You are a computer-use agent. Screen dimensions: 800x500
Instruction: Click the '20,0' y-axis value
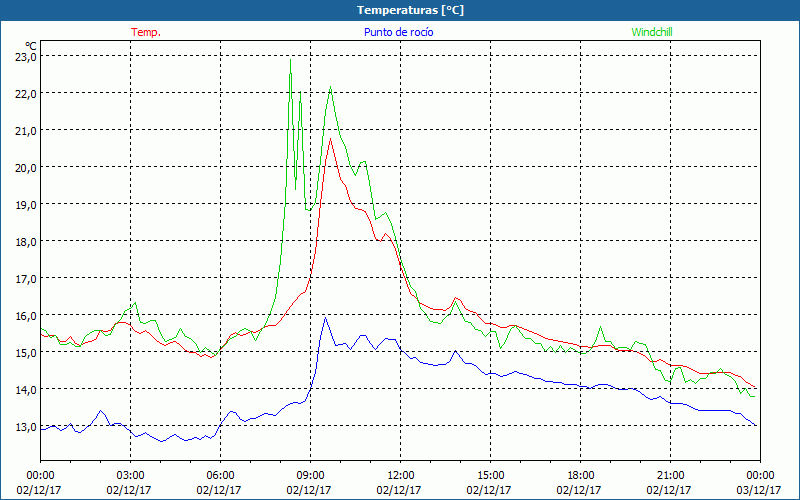26,168
